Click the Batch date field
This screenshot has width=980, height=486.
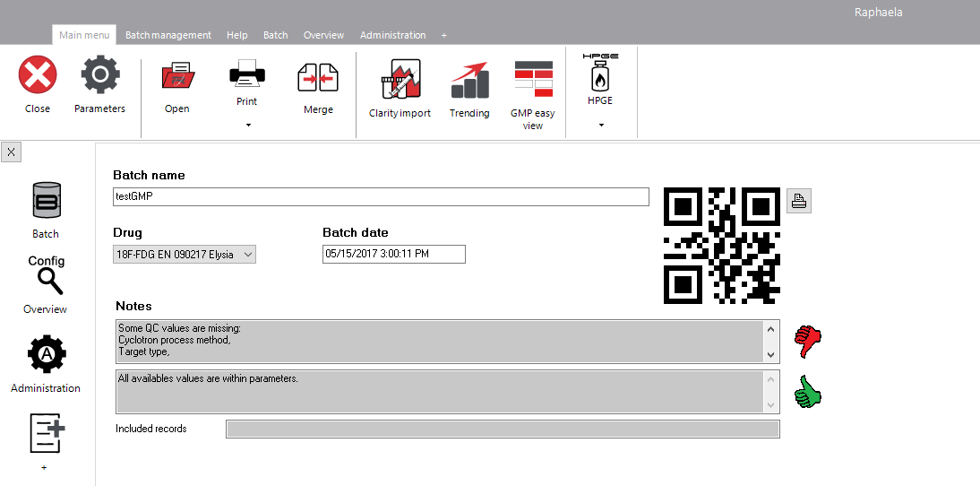point(394,254)
